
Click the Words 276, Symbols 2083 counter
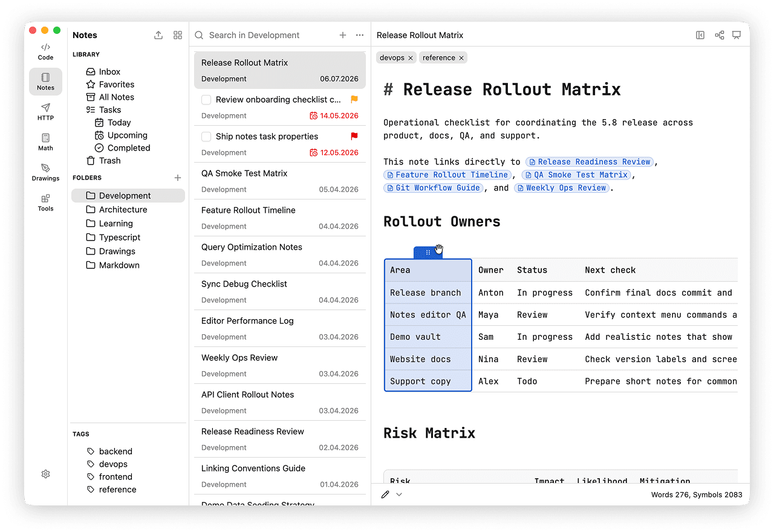[x=697, y=495]
